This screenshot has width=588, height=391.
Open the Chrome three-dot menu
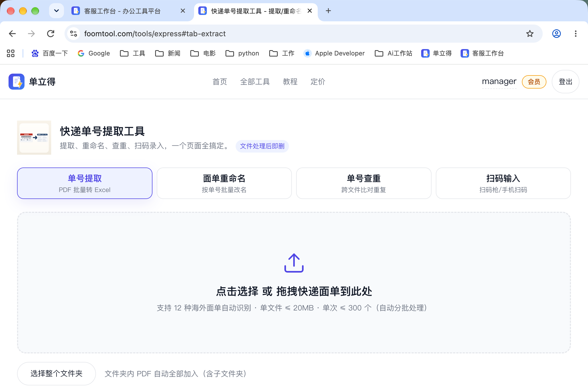(576, 34)
